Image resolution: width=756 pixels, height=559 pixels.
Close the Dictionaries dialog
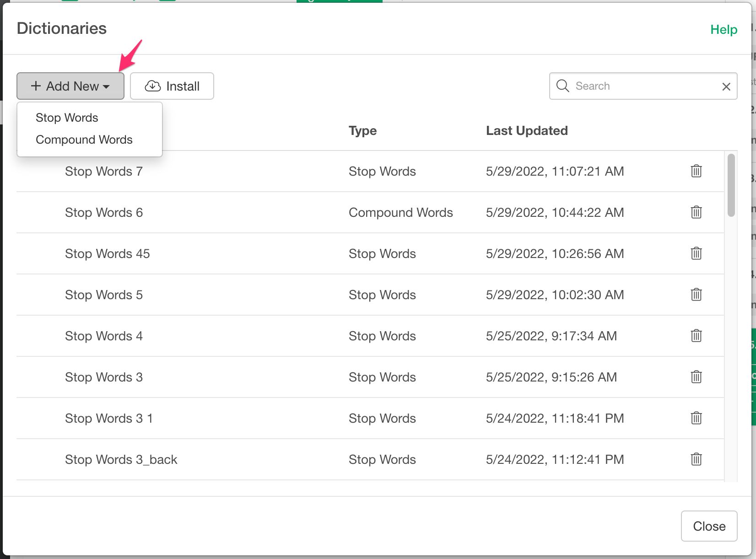coord(709,526)
